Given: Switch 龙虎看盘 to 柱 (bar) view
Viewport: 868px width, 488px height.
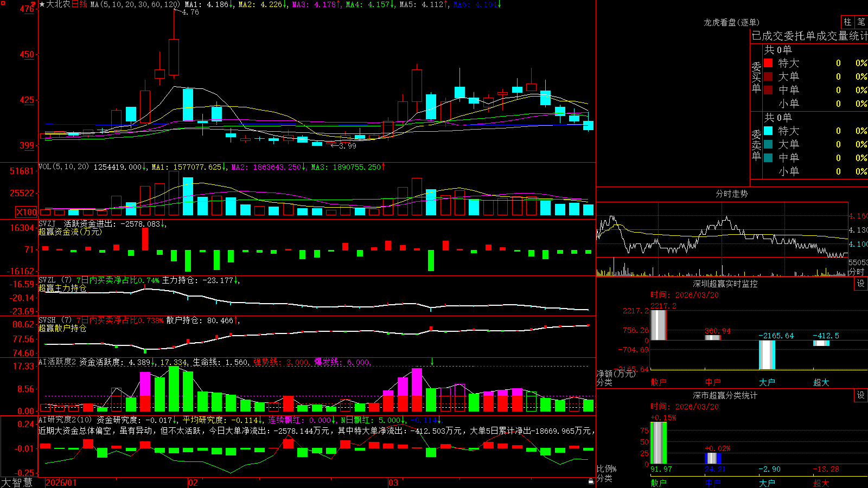Looking at the screenshot, I should [847, 22].
